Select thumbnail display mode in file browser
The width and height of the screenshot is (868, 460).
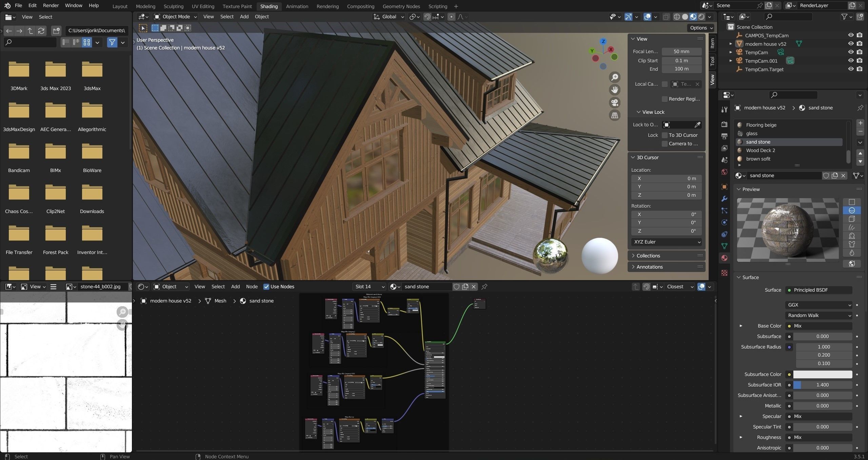pyautogui.click(x=87, y=42)
